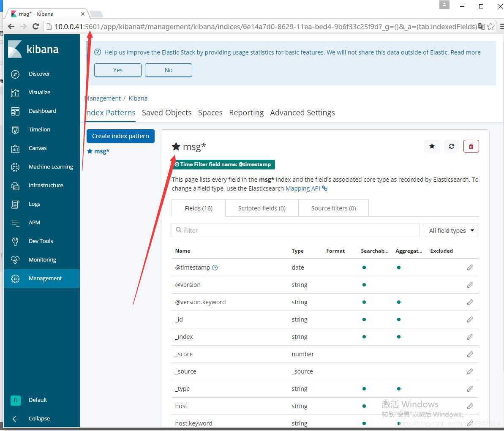Image resolution: width=504 pixels, height=431 pixels.
Task: Open the Machine Learning icon
Action: click(15, 167)
